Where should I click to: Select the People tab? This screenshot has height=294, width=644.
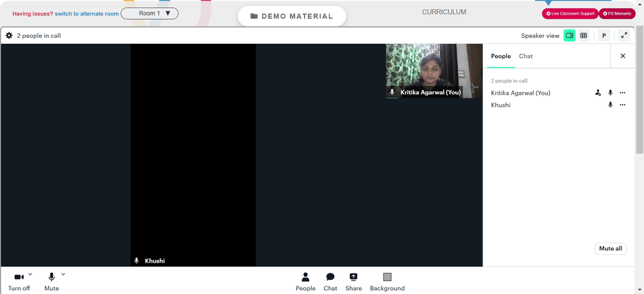[x=500, y=56]
